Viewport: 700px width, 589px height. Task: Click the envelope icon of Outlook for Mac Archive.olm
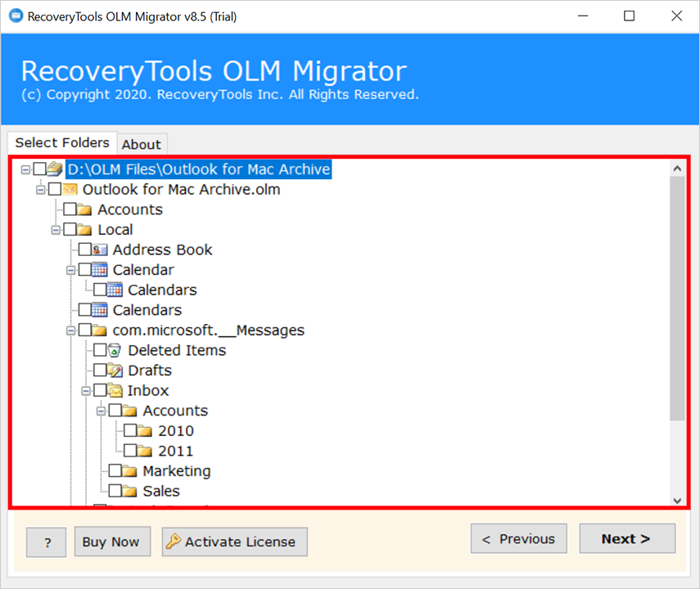pyautogui.click(x=70, y=189)
